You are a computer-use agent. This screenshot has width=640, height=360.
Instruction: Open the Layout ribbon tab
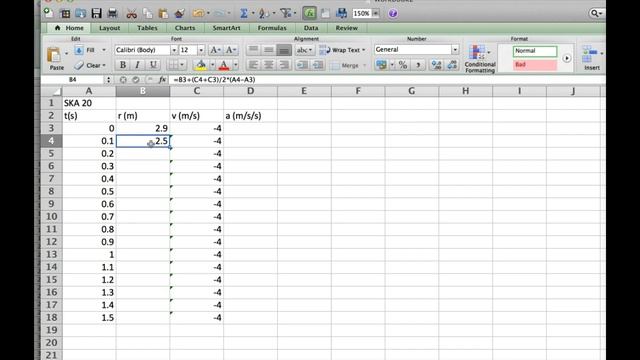click(x=109, y=28)
